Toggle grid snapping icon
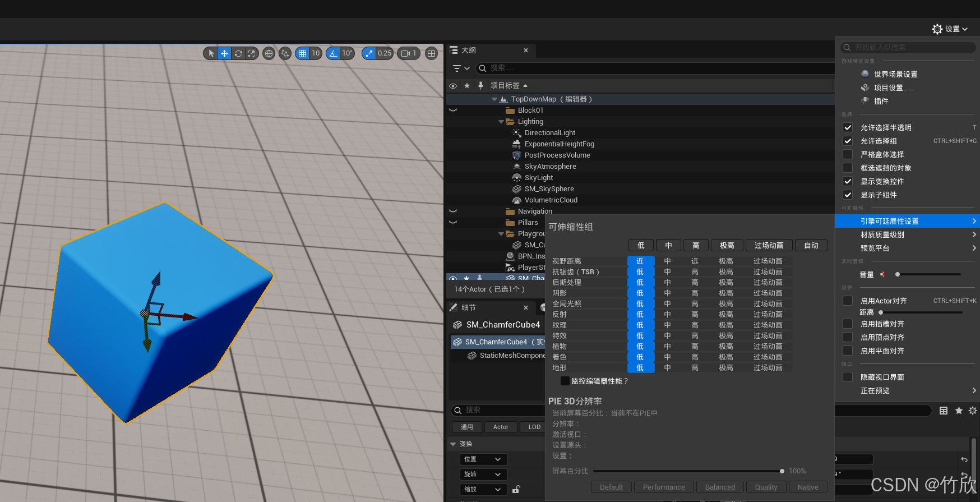980x502 pixels. 302,53
